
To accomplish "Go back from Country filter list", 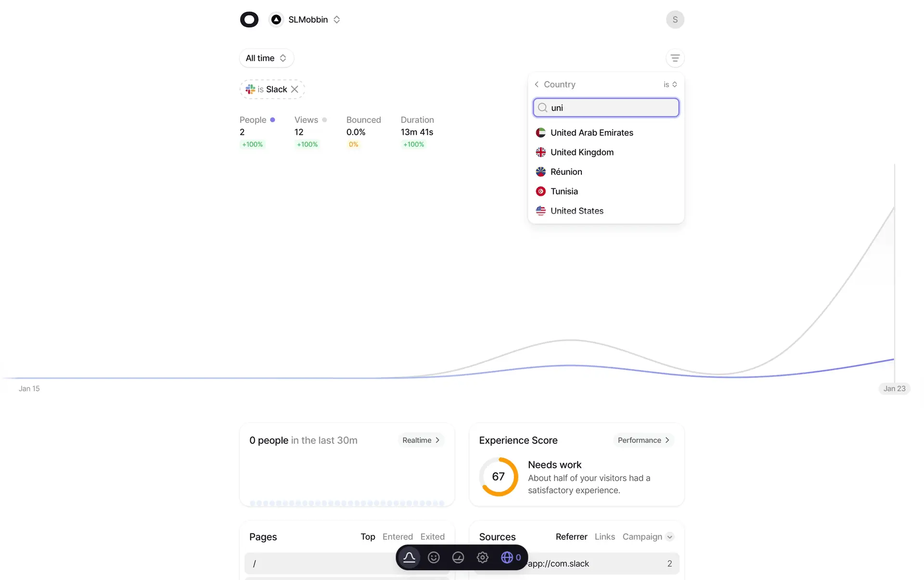I will tap(537, 85).
